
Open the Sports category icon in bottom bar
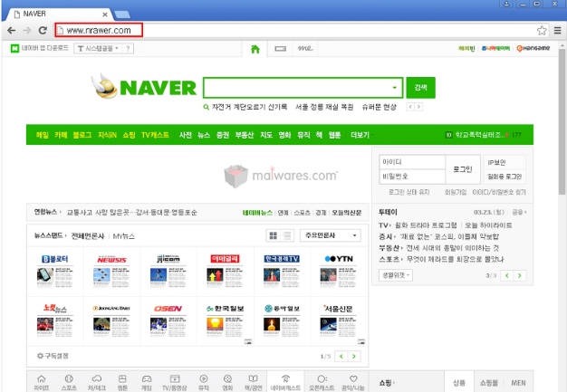pyautogui.click(x=69, y=382)
